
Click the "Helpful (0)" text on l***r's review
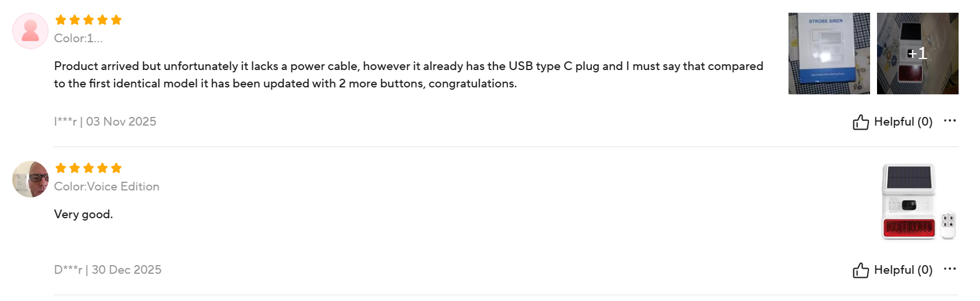903,122
